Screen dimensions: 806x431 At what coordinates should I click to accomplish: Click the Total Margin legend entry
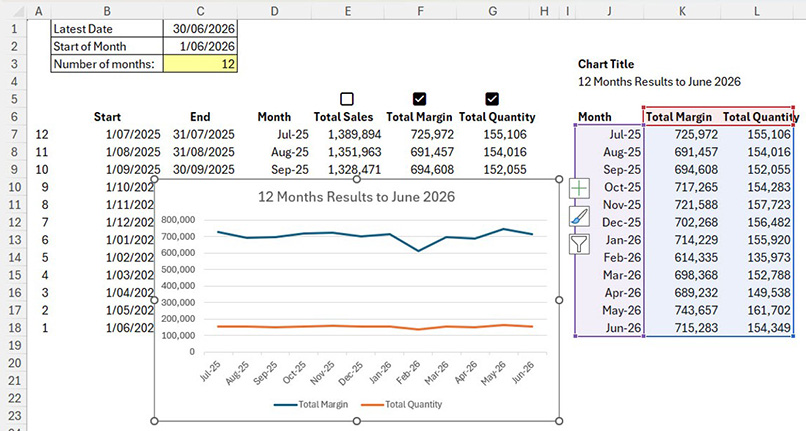(311, 404)
